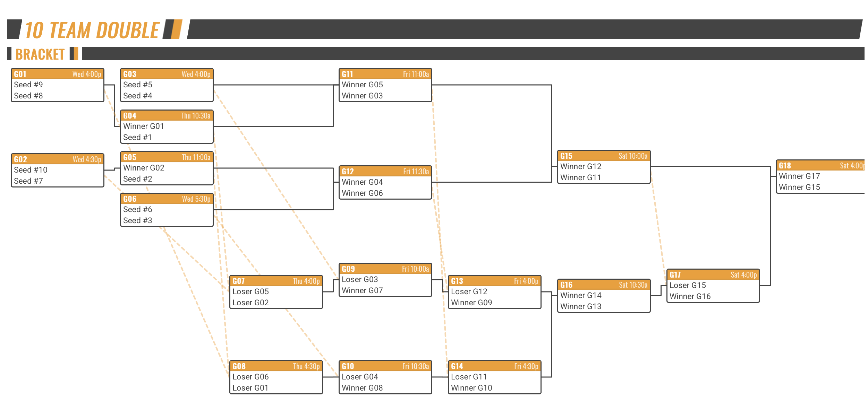This screenshot has width=868, height=402.
Task: Click the G18 game header
Action: coord(821,166)
